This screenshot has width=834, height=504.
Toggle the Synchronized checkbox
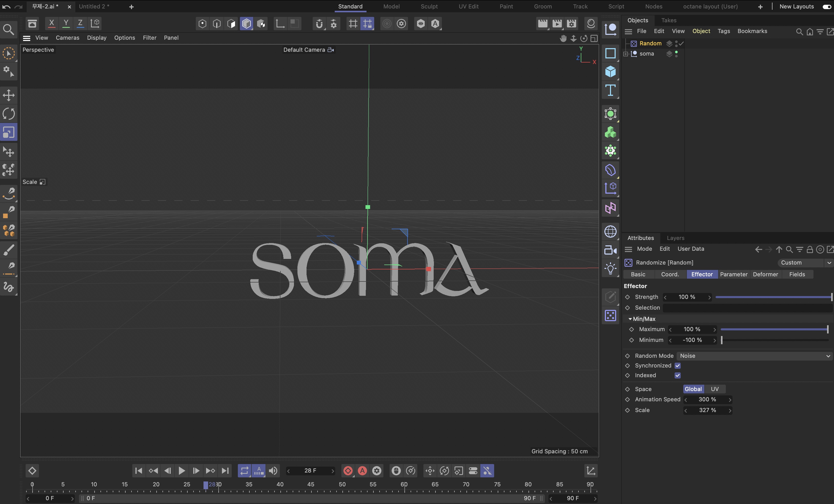coord(678,366)
